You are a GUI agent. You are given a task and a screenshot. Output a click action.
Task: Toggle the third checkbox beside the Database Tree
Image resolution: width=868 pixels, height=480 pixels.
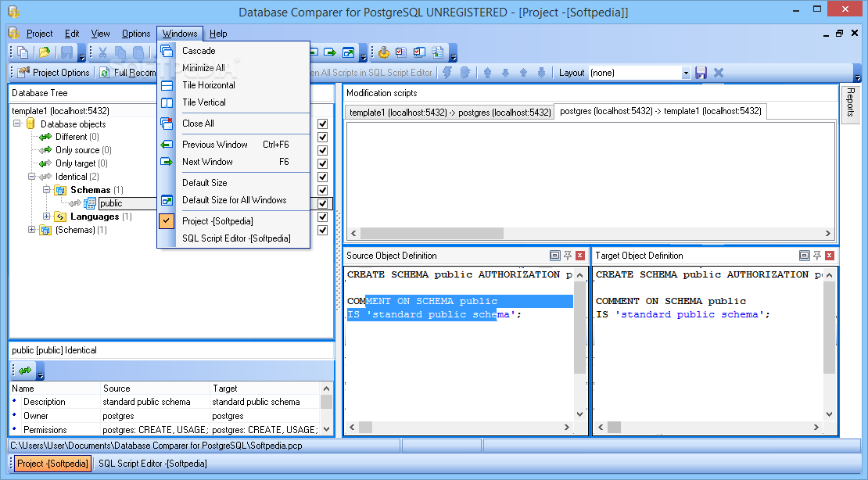[x=323, y=150]
